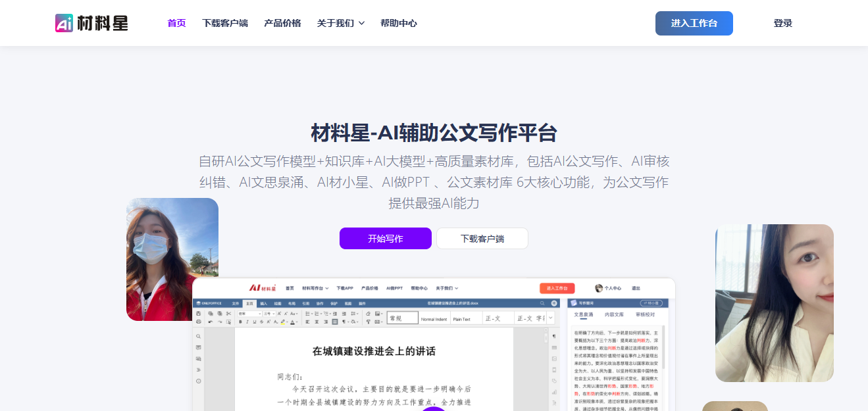Toggle superscript in the editor toolbar
This screenshot has width=868, height=411.
tap(268, 322)
